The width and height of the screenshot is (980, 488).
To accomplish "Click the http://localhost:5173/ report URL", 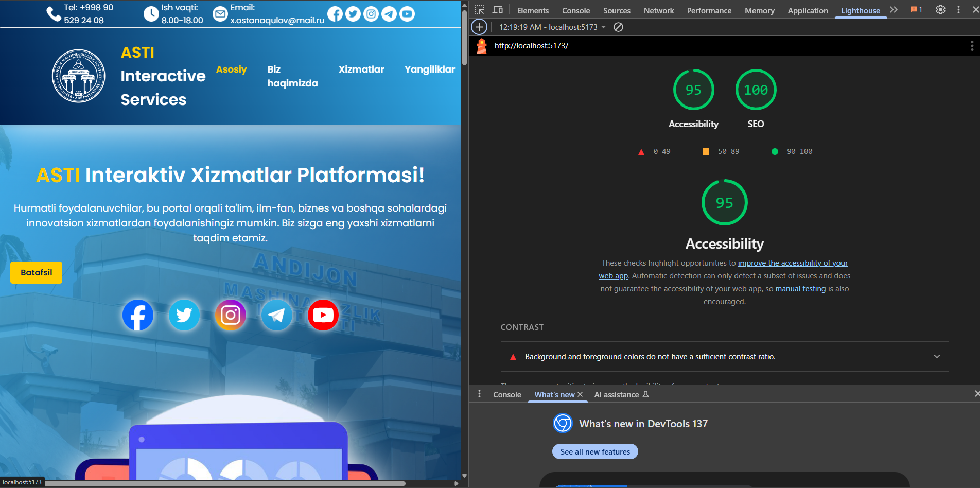I will 531,46.
